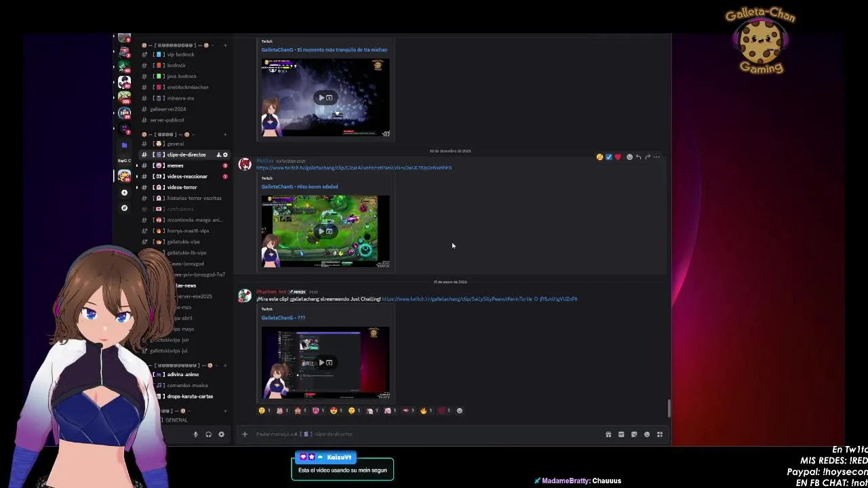868x488 pixels.
Task: Open Discover servers compass icon
Action: [124, 208]
